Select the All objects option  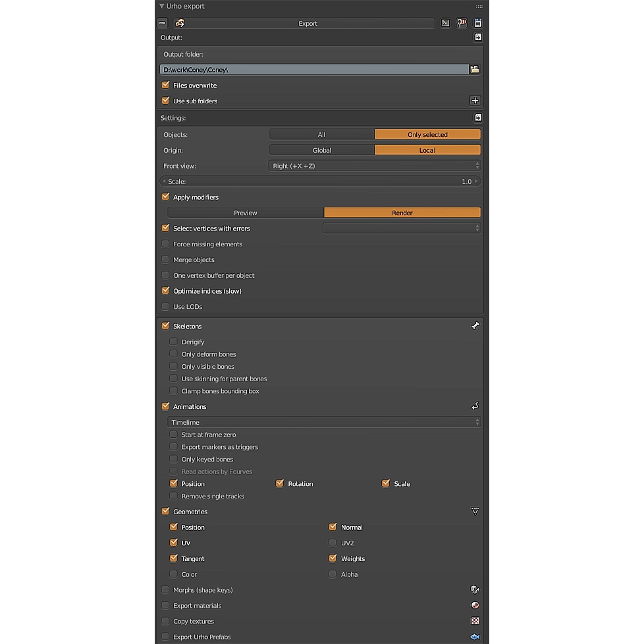[322, 135]
